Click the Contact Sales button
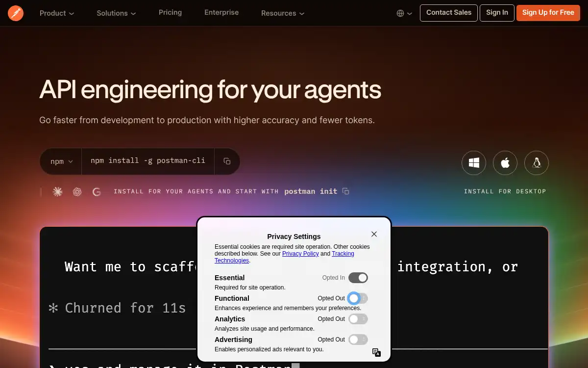The width and height of the screenshot is (588, 368). tap(449, 13)
